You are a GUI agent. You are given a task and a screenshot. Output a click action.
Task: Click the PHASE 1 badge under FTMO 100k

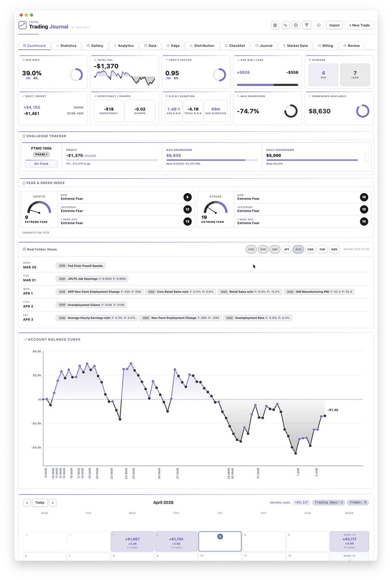point(41,155)
